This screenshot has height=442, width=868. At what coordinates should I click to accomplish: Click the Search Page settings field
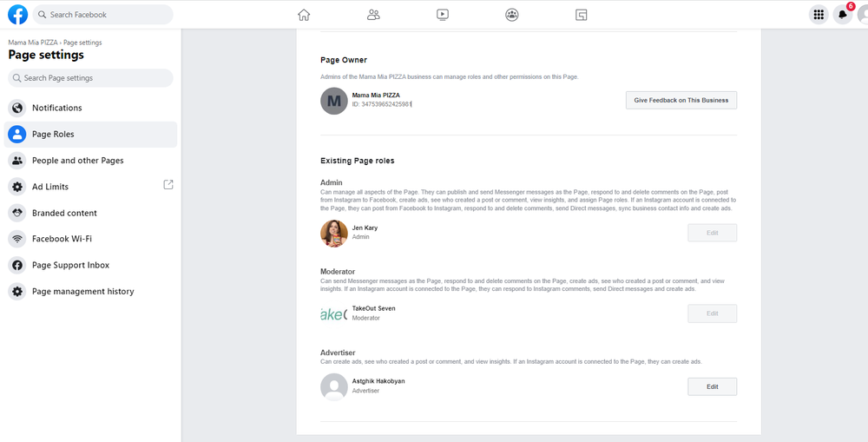pyautogui.click(x=91, y=78)
